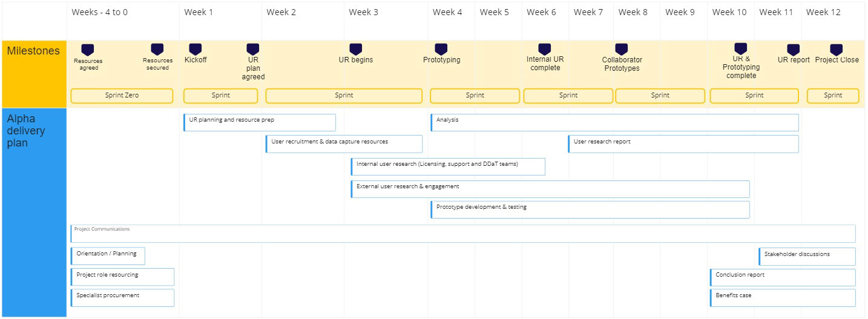This screenshot has width=868, height=319.
Task: Select the Sprint bar under Week 12
Action: tap(833, 96)
